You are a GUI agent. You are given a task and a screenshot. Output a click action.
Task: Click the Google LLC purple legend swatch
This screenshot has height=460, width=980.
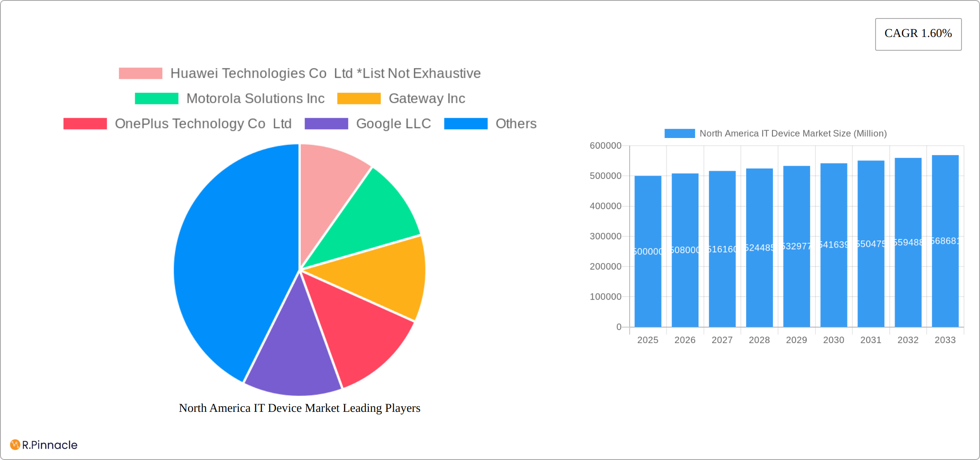tap(326, 124)
